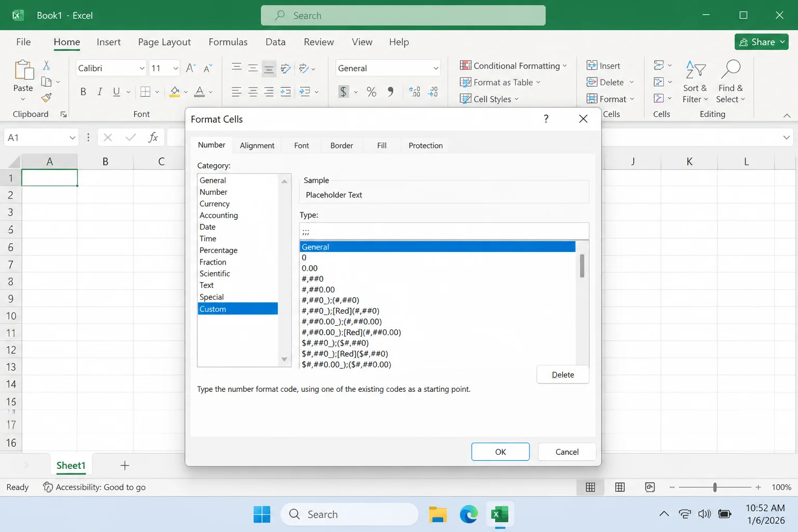Toggle Middle Align

253,68
